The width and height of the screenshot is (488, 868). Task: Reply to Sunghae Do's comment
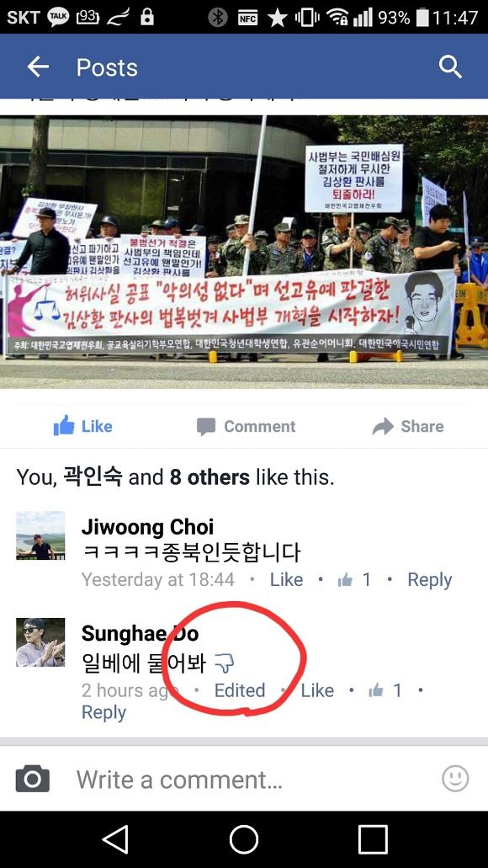[x=103, y=712]
